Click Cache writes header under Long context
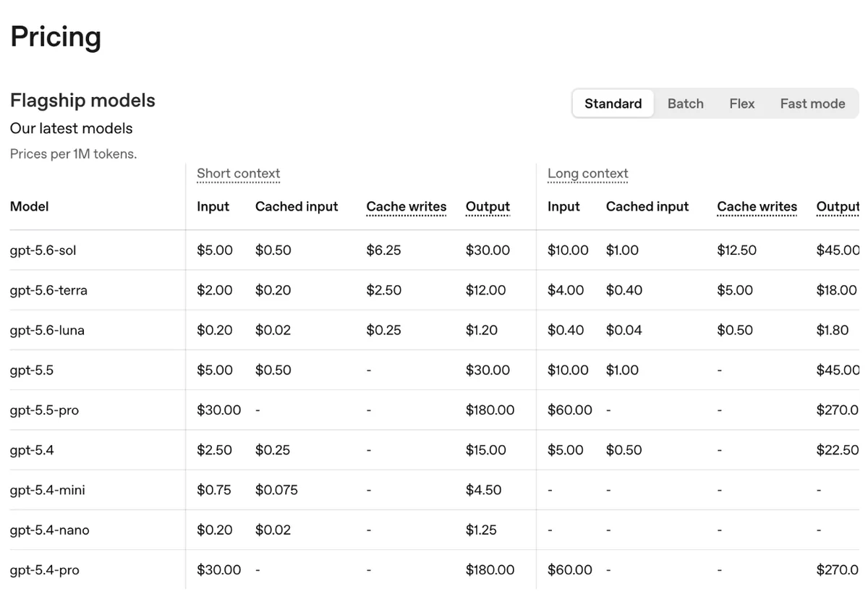Image resolution: width=868 pixels, height=610 pixels. [x=757, y=207]
